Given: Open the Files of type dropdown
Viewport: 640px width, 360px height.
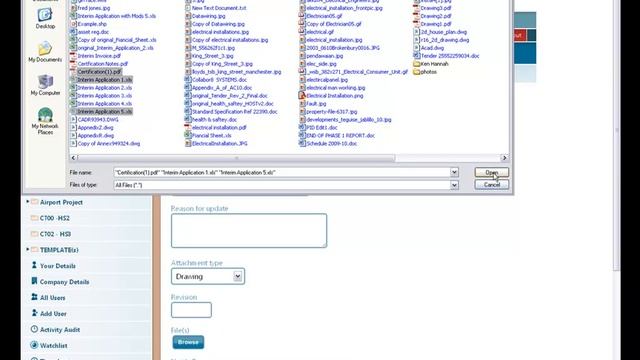Looking at the screenshot, I should point(454,185).
